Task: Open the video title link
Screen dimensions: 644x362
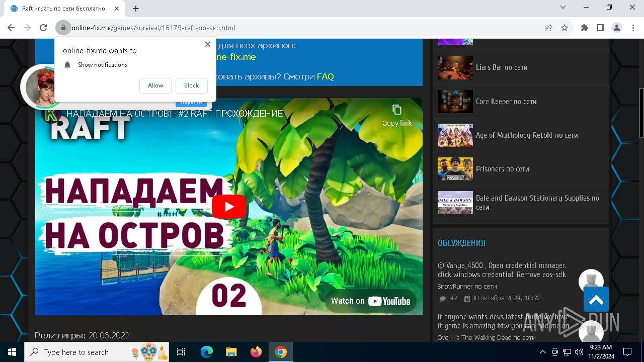Action: [x=175, y=114]
